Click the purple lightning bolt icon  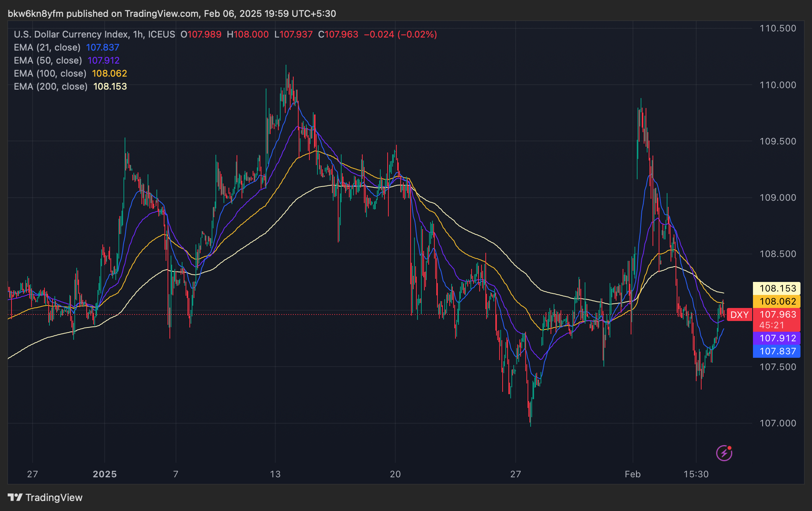pyautogui.click(x=724, y=453)
